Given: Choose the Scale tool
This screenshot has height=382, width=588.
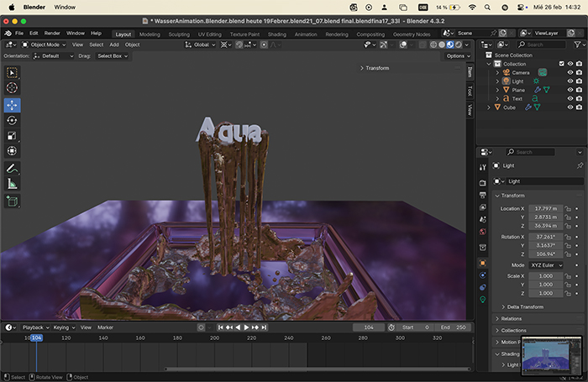Looking at the screenshot, I should (13, 135).
